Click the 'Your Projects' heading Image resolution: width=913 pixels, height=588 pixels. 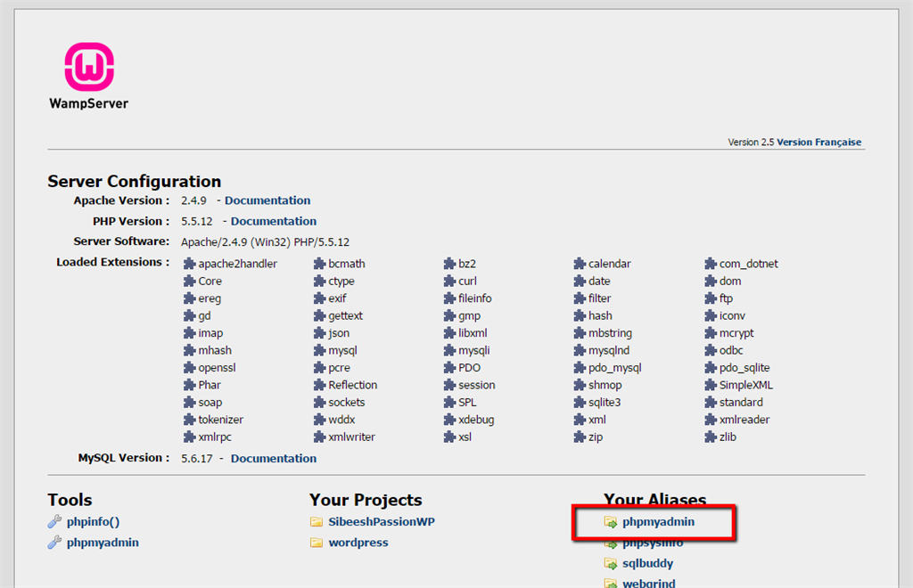pos(366,500)
